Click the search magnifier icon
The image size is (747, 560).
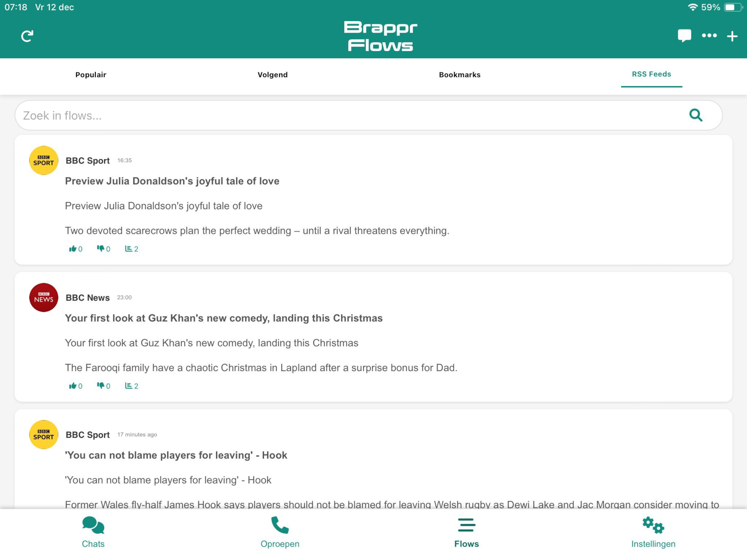tap(696, 115)
